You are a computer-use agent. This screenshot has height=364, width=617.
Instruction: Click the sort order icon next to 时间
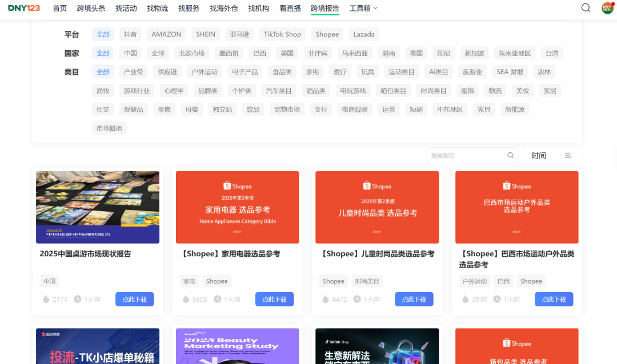tap(568, 155)
